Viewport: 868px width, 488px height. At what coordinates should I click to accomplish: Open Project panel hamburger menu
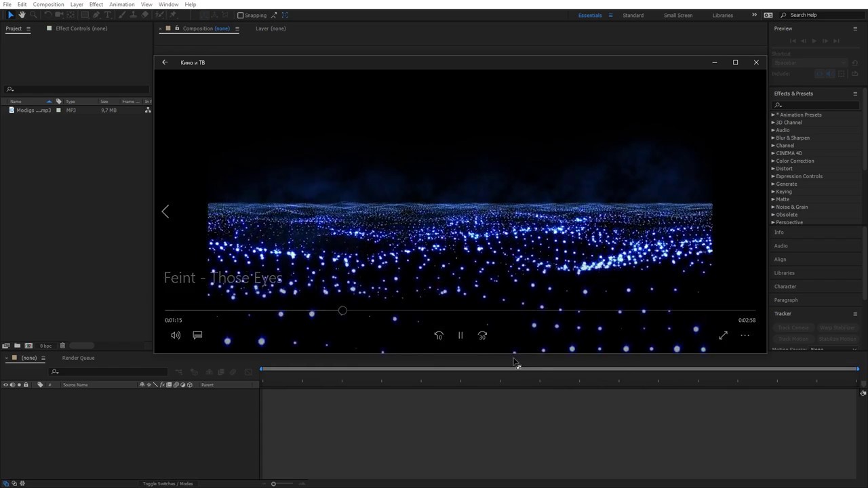coord(28,28)
